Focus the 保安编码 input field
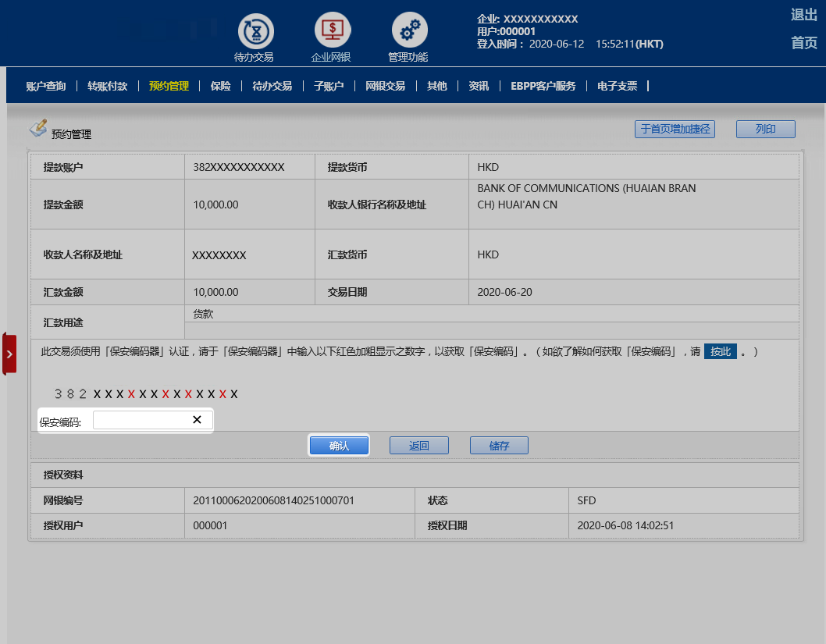826x644 pixels. pyautogui.click(x=142, y=421)
